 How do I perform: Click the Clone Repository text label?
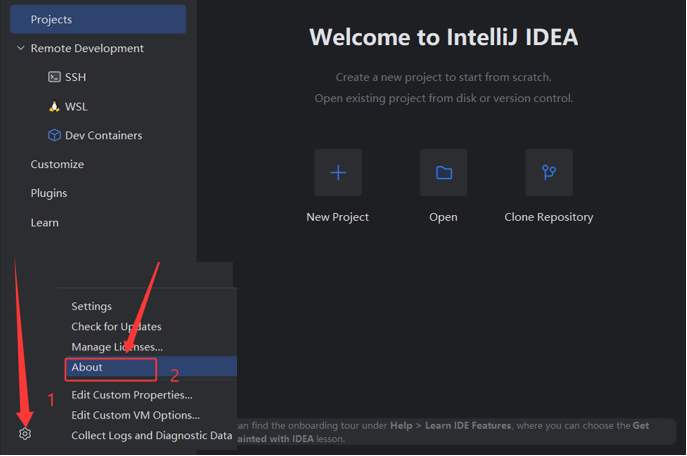[549, 217]
